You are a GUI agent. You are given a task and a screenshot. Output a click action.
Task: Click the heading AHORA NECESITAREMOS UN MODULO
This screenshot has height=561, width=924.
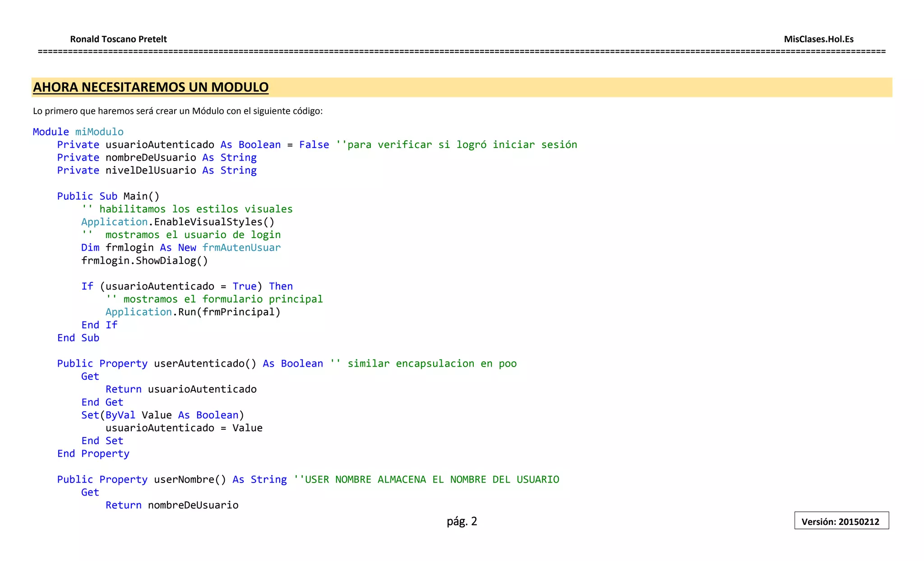tap(151, 87)
